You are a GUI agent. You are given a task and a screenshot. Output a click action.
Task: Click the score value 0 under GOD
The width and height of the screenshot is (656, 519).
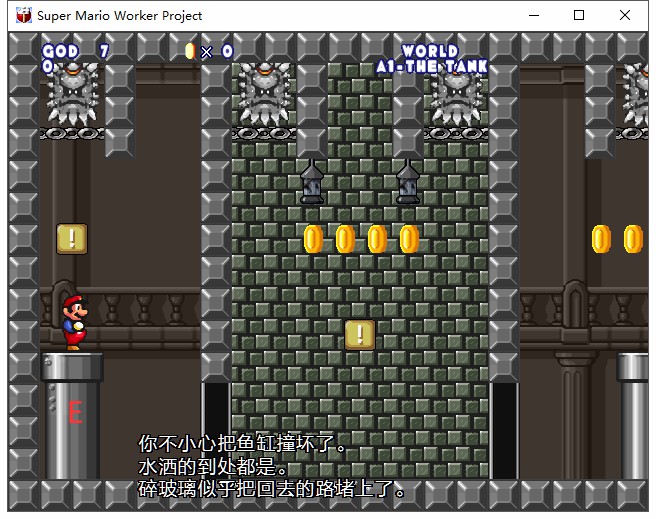click(x=48, y=66)
